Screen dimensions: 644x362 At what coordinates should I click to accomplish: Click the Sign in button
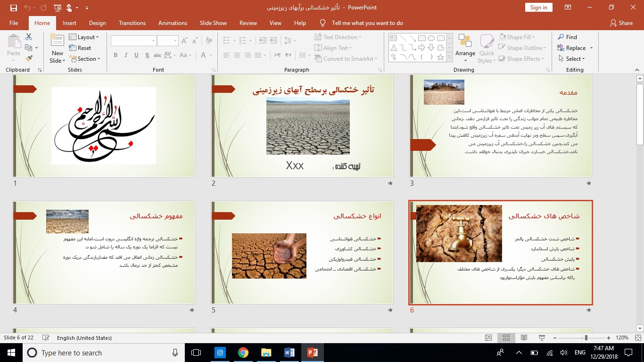pyautogui.click(x=538, y=8)
